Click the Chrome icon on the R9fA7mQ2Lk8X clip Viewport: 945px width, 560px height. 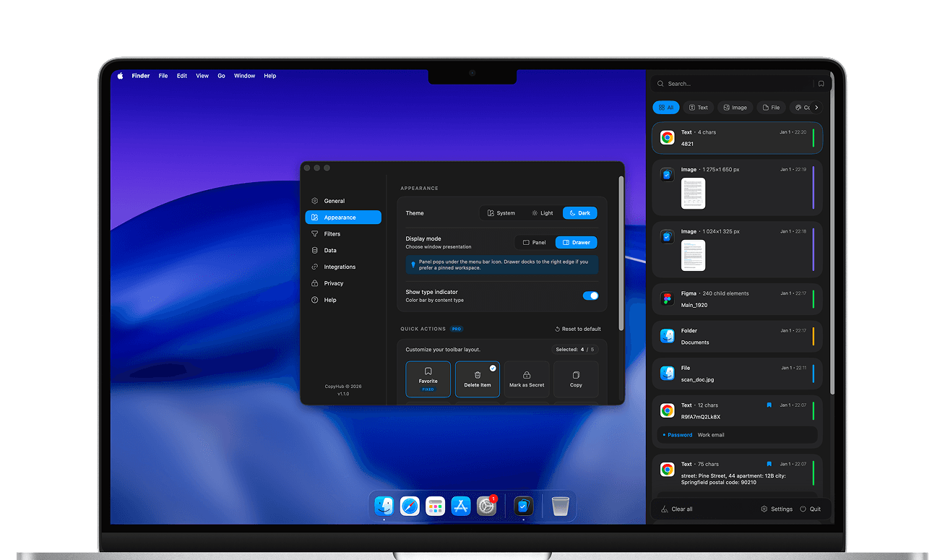tap(667, 410)
